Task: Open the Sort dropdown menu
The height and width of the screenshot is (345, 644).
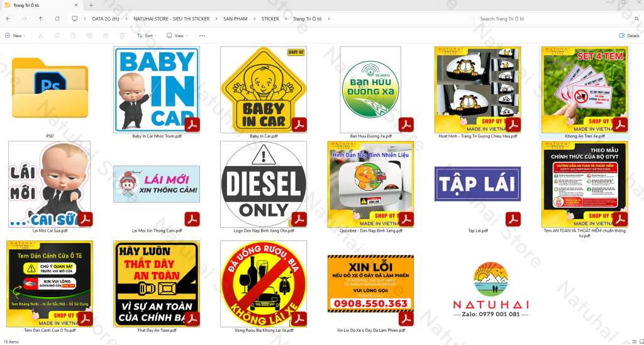Action: pyautogui.click(x=147, y=36)
